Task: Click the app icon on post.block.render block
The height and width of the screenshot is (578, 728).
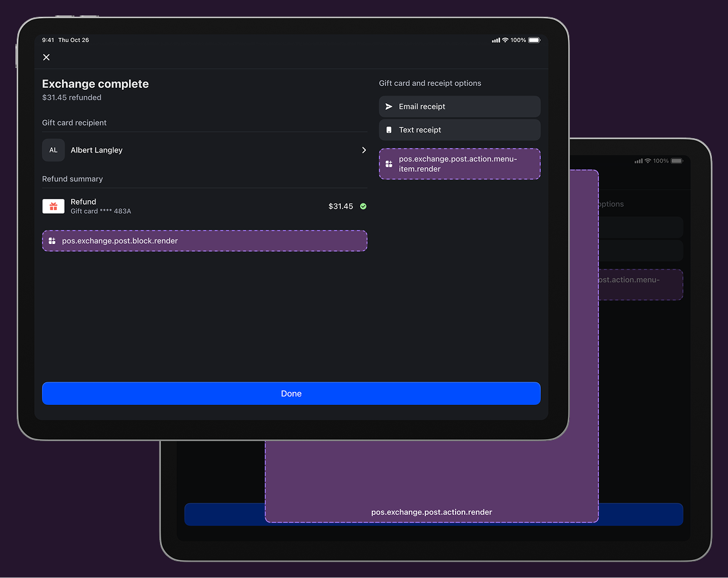Action: click(x=52, y=241)
